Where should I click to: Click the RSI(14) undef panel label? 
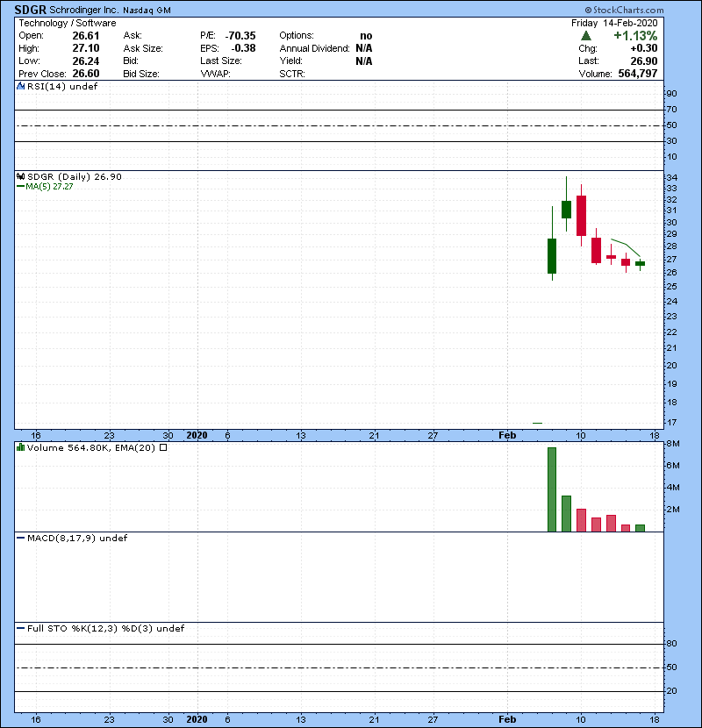click(62, 86)
